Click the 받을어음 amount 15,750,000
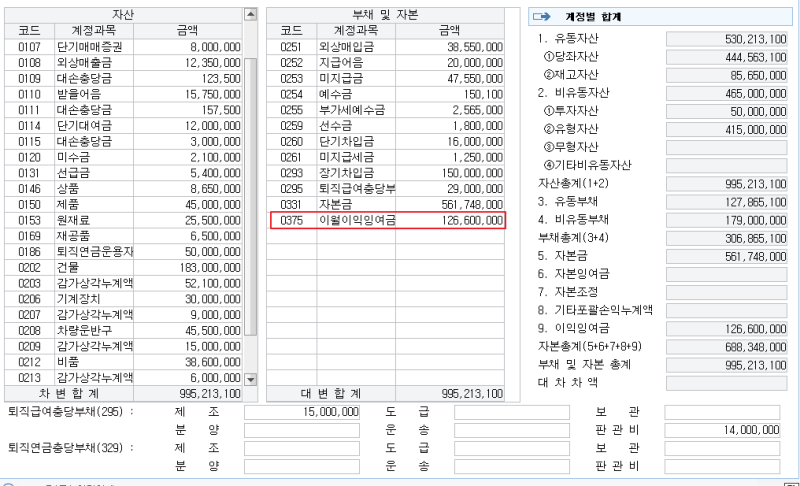Viewport: 800px width, 486px height. tap(213, 94)
